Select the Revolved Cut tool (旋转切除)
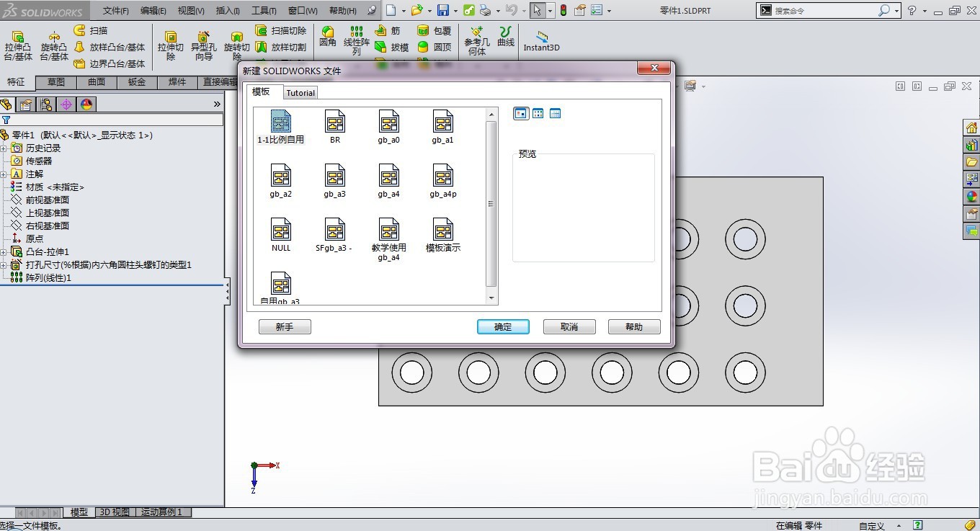Viewport: 980px width, 531px height. point(236,45)
